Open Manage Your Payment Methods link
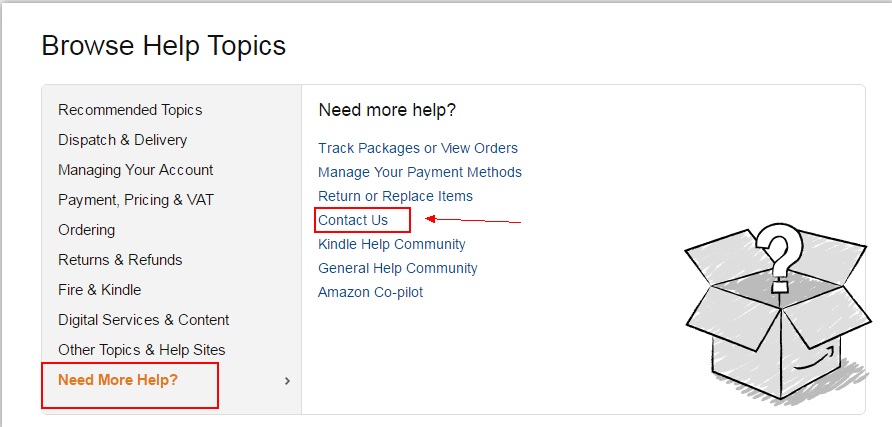 pyautogui.click(x=420, y=172)
